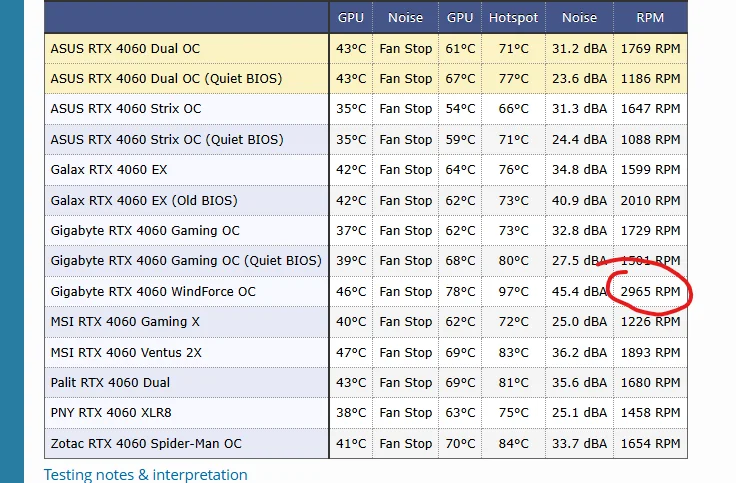Select the 23.6 dBA noise cell

coord(579,78)
